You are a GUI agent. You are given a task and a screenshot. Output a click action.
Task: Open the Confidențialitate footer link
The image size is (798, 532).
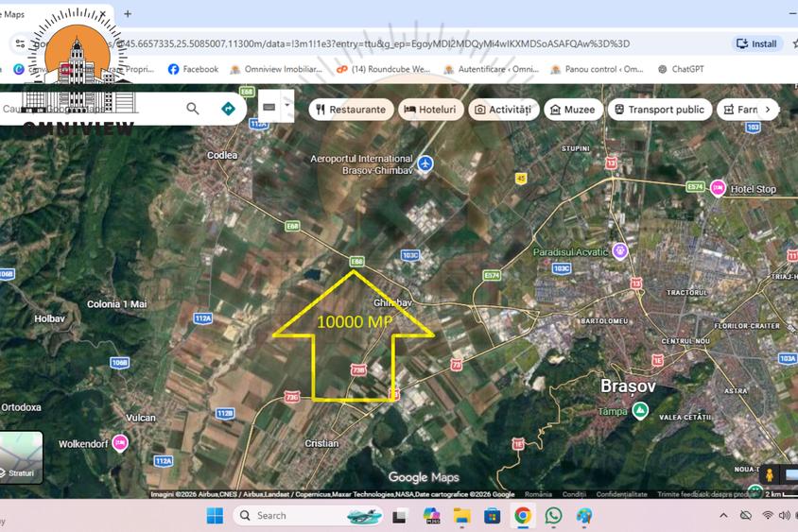pyautogui.click(x=621, y=494)
